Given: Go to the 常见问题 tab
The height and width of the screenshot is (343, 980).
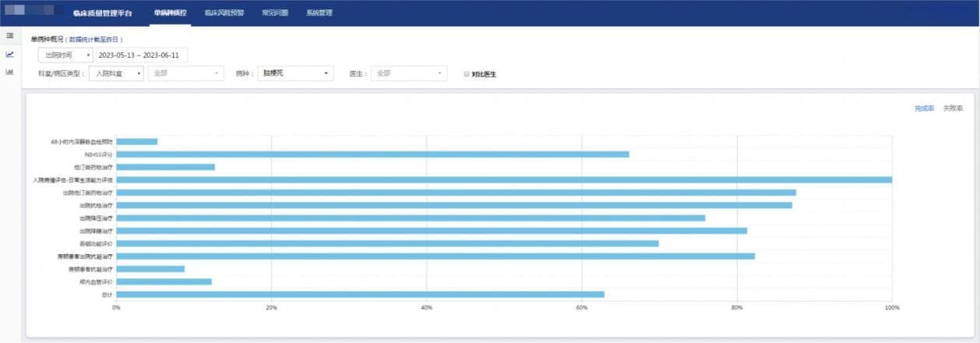Looking at the screenshot, I should click(275, 13).
